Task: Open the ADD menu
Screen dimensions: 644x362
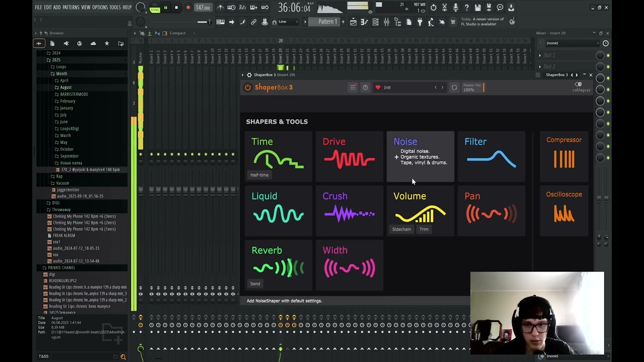Action: (x=57, y=8)
